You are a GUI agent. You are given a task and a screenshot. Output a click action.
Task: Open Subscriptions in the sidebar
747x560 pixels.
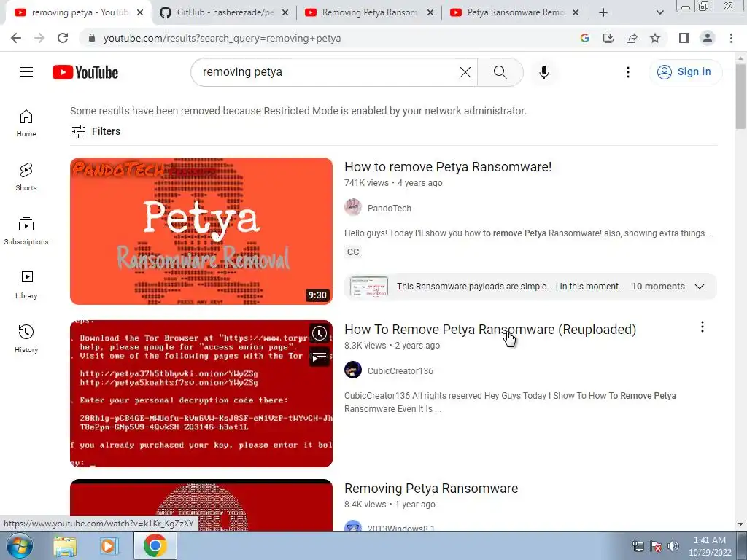(x=26, y=230)
